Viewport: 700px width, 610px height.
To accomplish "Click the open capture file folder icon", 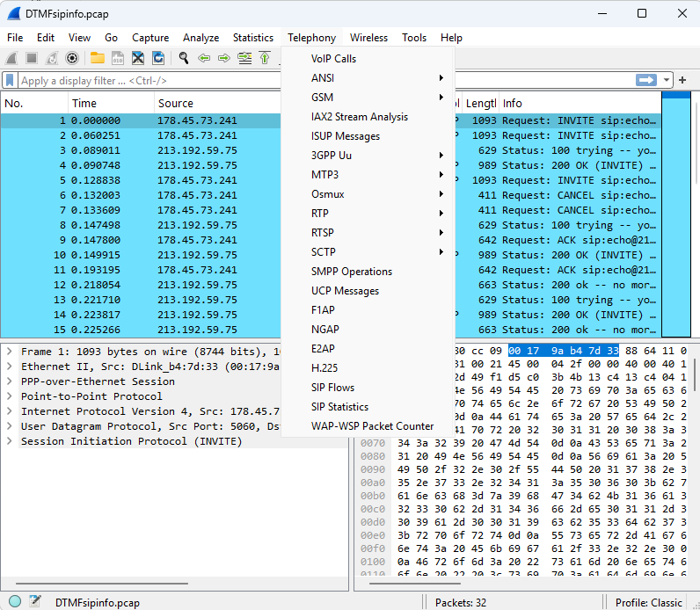I will coord(96,58).
